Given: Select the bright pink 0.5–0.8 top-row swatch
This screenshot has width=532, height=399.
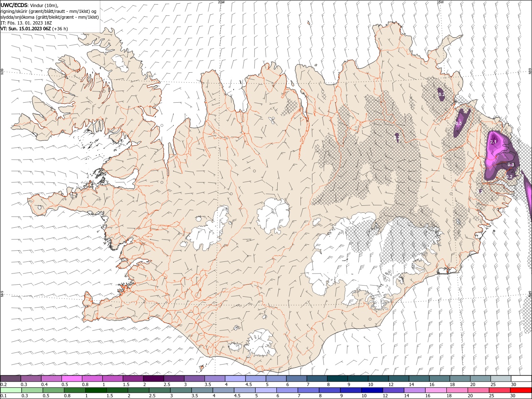Looking at the screenshot, I should (72, 379).
